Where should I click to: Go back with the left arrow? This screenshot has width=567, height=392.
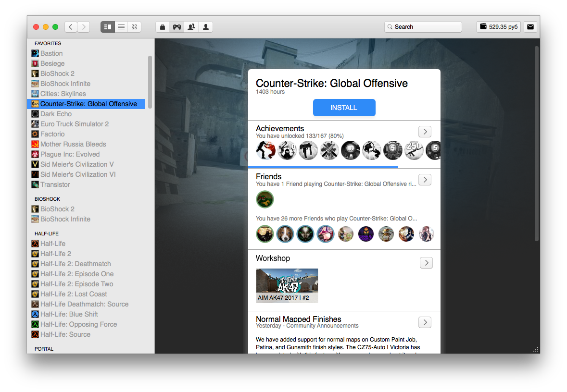[71, 27]
